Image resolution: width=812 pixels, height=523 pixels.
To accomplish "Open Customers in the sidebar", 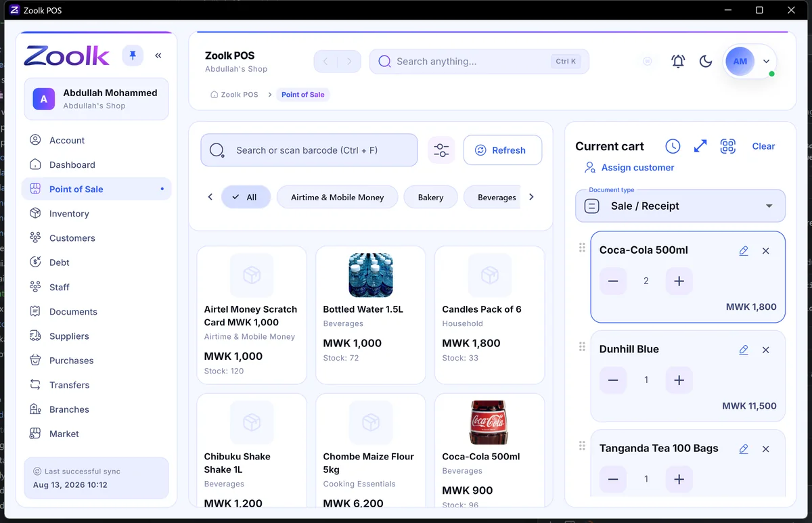I will (96, 237).
